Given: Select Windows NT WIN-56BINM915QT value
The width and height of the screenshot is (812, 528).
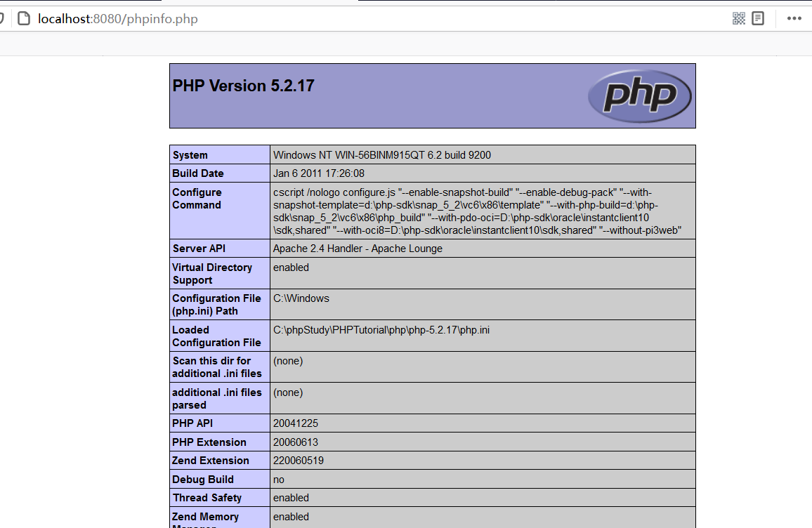Looking at the screenshot, I should pos(382,154).
